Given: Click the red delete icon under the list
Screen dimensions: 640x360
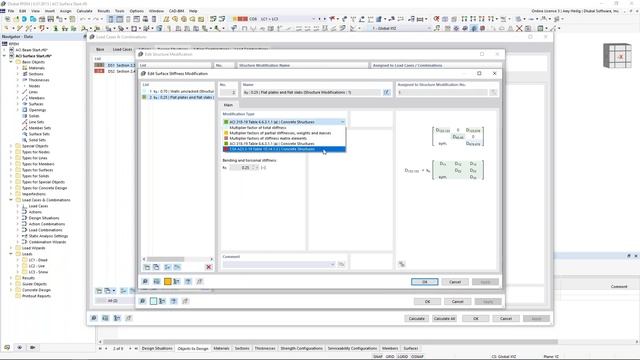Looking at the screenshot, I should click(209, 267).
